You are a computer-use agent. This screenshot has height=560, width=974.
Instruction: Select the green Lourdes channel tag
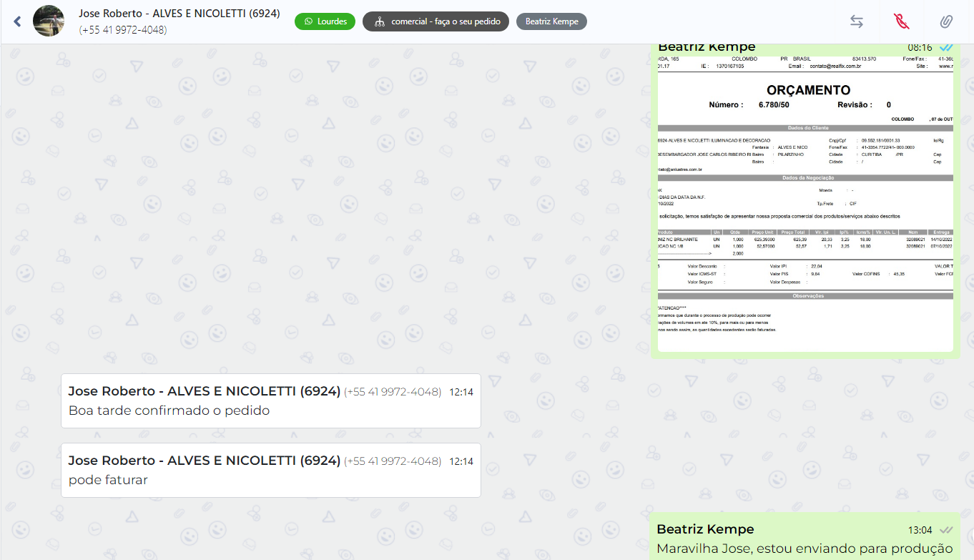tap(325, 21)
